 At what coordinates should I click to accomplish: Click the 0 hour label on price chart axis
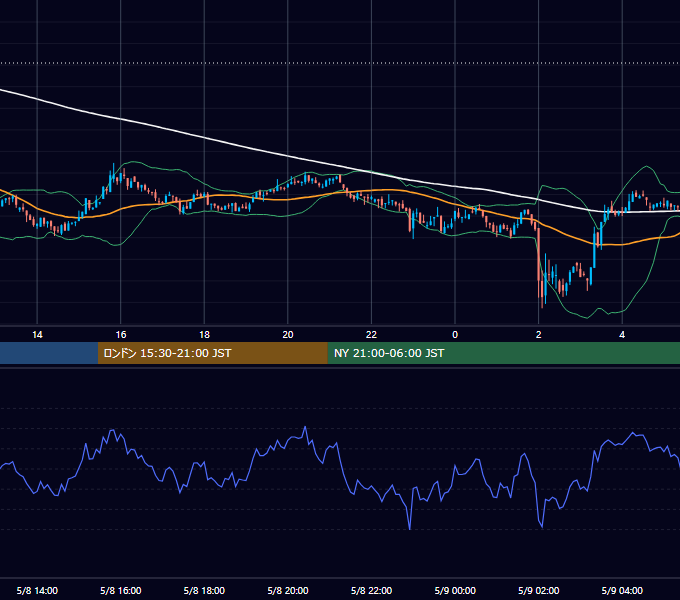(455, 335)
